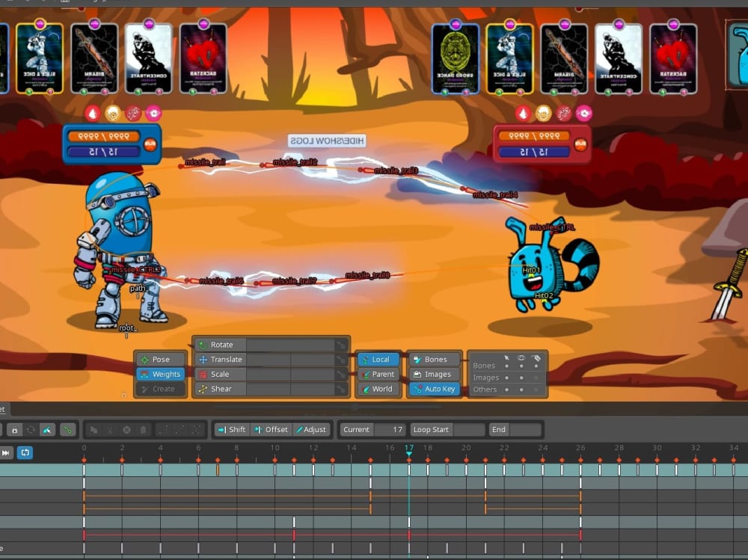Key the Scale value
This screenshot has width=748, height=560.
341,374
